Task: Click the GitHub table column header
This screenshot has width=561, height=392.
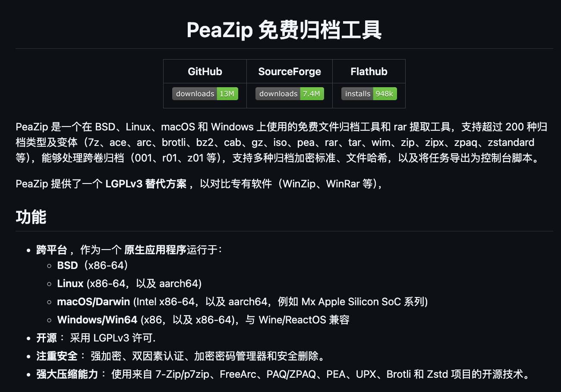Action: (x=205, y=72)
